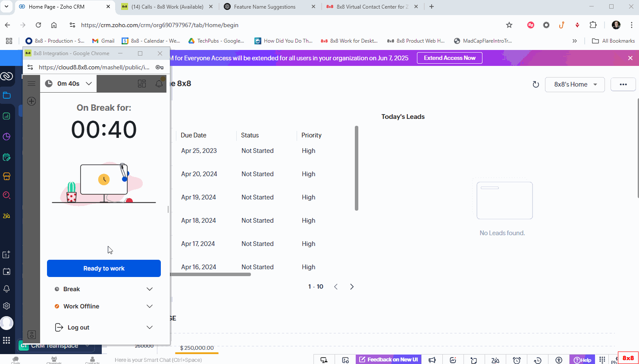639x364 pixels.
Task: Click the megaphone announcements icon in bottom bar
Action: coord(432,360)
